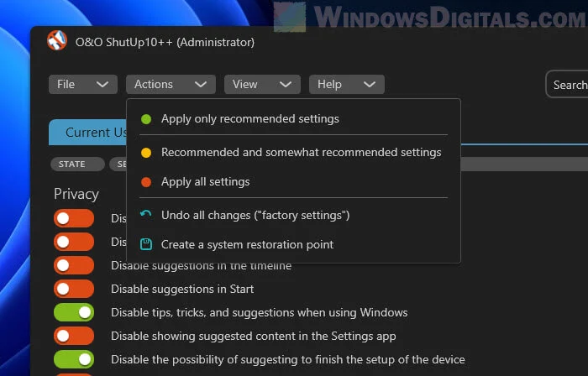The width and height of the screenshot is (588, 376).
Task: Collapse the Actions dropdown menu
Action: pyautogui.click(x=171, y=84)
